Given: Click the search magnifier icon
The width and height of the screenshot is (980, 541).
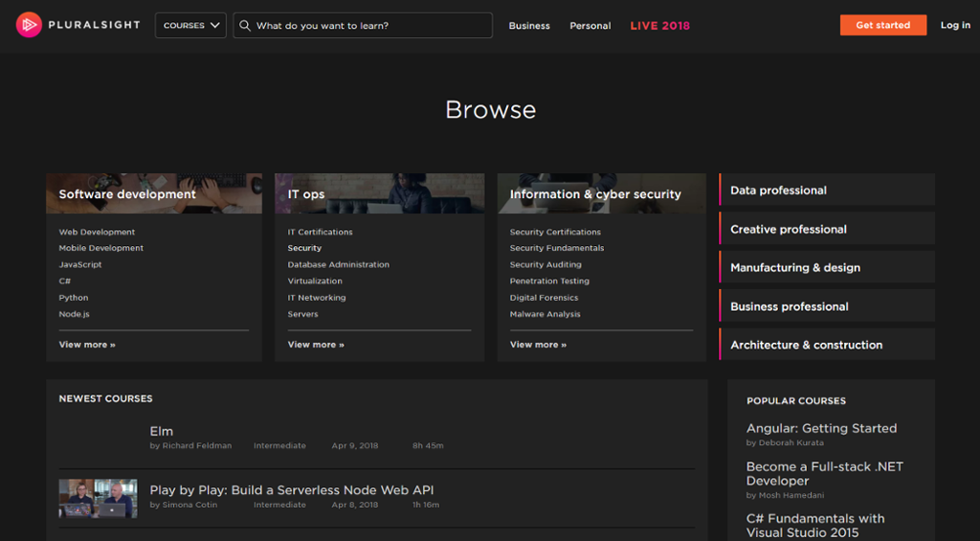Looking at the screenshot, I should click(x=245, y=26).
